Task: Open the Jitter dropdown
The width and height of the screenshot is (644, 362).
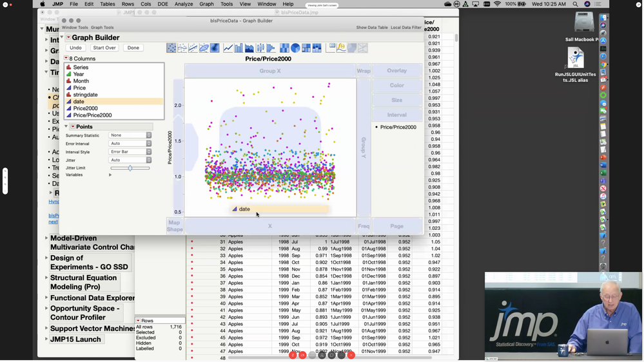Action: [x=130, y=160]
